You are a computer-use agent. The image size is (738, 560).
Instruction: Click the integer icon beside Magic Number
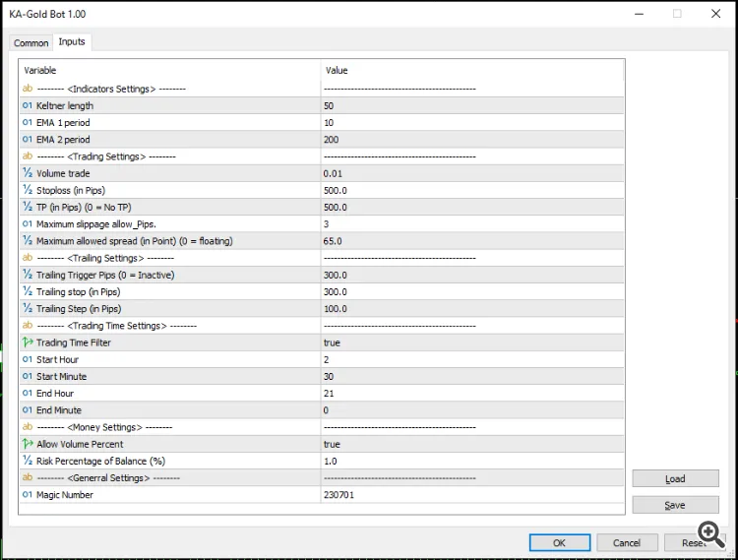28,495
